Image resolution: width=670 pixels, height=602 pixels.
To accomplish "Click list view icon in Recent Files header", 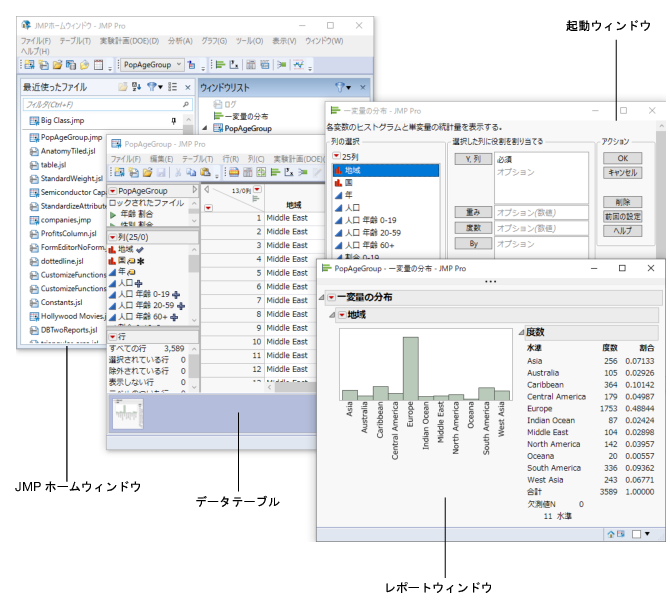I will click(173, 87).
